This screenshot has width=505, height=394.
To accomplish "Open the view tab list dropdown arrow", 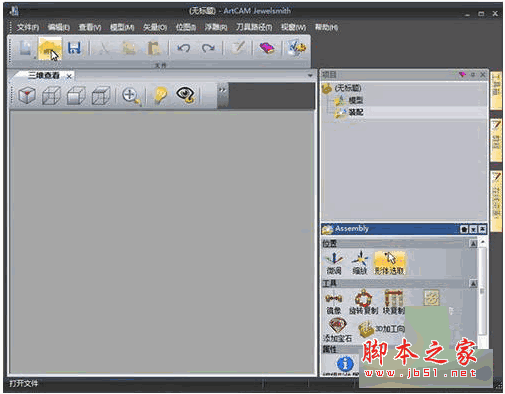I will click(x=310, y=76).
